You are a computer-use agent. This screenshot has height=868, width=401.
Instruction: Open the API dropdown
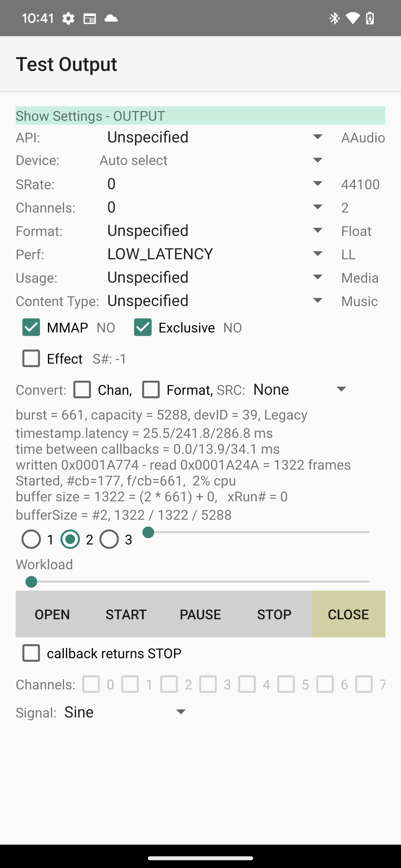coord(317,137)
